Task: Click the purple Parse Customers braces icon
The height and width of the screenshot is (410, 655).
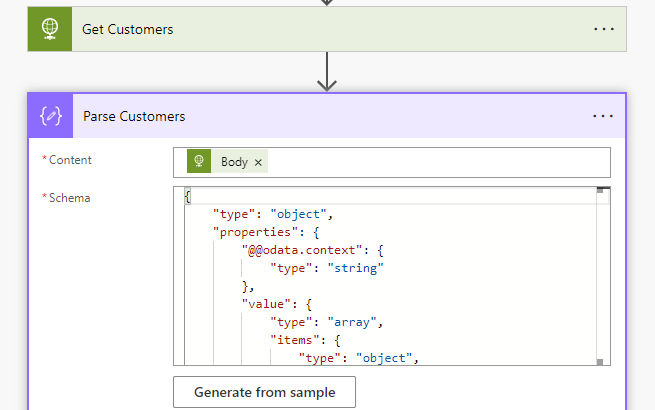Action: click(x=50, y=116)
